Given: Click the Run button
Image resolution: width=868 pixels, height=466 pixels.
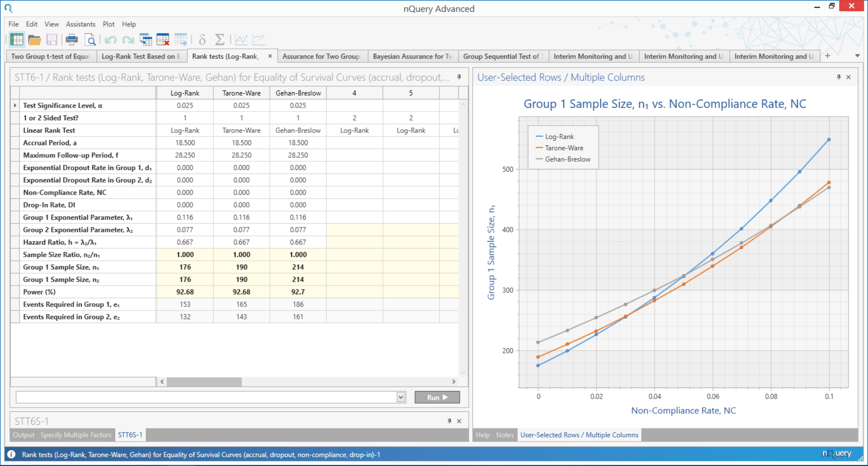Looking at the screenshot, I should coord(437,397).
